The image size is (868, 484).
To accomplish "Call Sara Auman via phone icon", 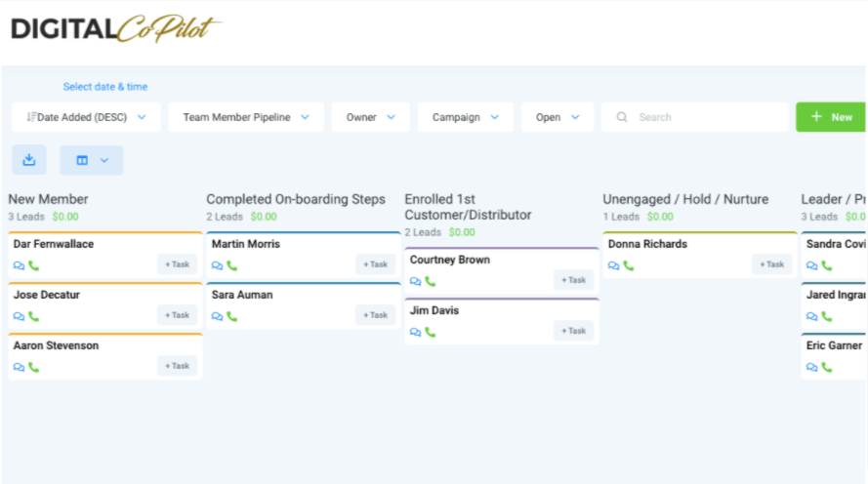I will [232, 316].
